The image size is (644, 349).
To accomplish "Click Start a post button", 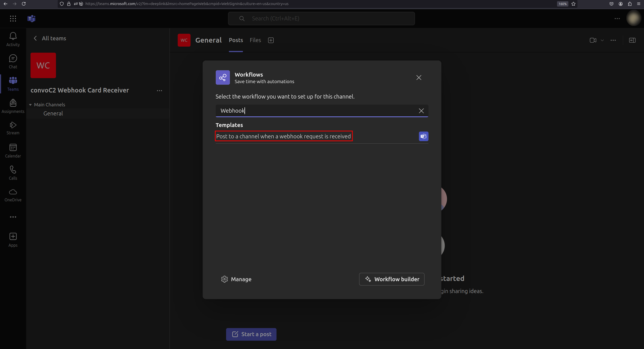I will pyautogui.click(x=251, y=334).
